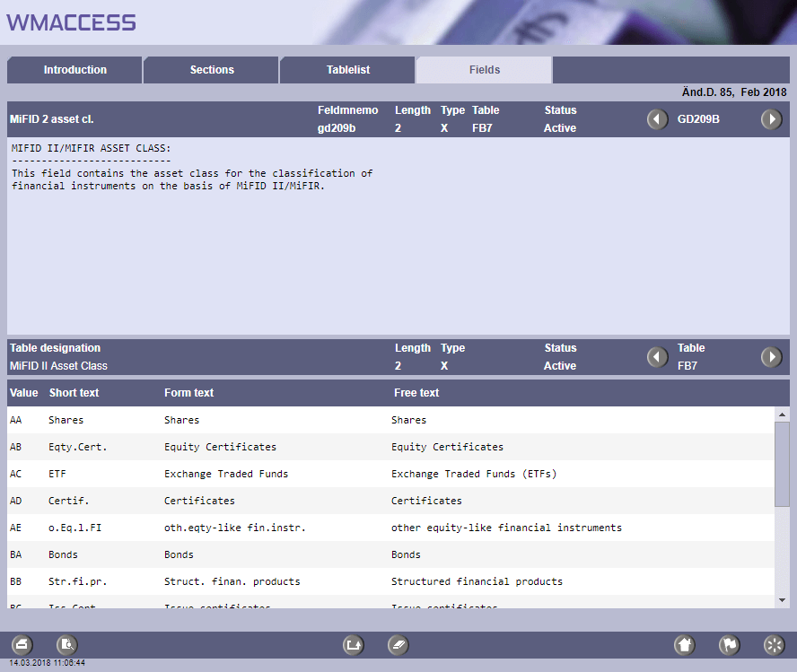Go to next field after GD209B
This screenshot has width=797, height=672.
click(771, 119)
